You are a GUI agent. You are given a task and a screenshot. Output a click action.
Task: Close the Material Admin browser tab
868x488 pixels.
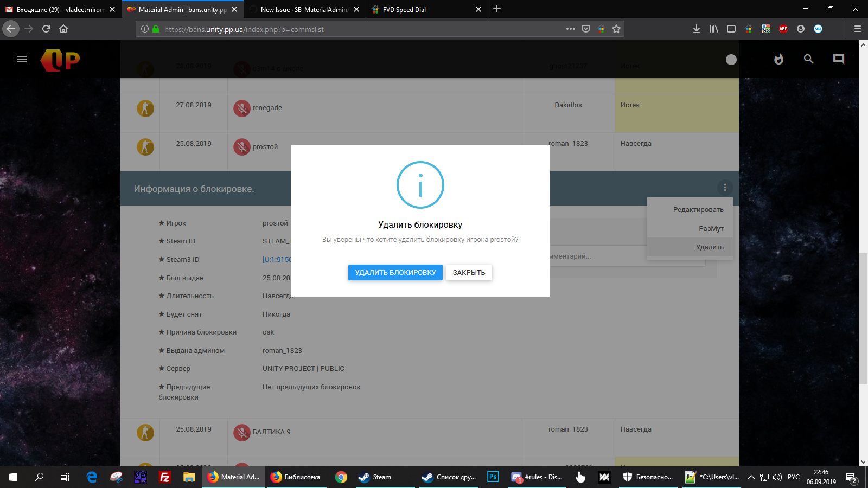coord(234,9)
